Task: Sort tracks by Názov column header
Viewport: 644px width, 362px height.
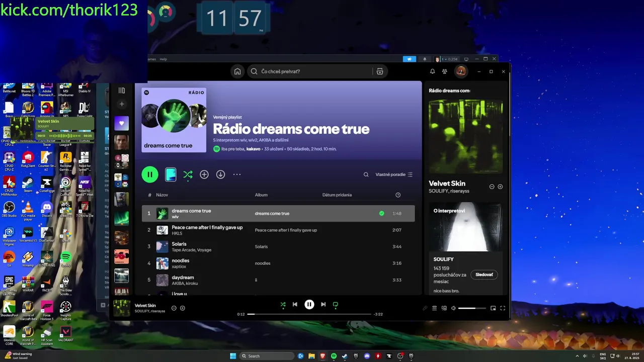Action: click(x=162, y=195)
